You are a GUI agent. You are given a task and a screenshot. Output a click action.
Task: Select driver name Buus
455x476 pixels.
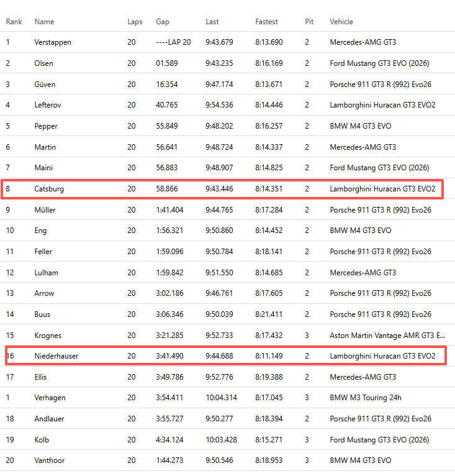click(42, 314)
